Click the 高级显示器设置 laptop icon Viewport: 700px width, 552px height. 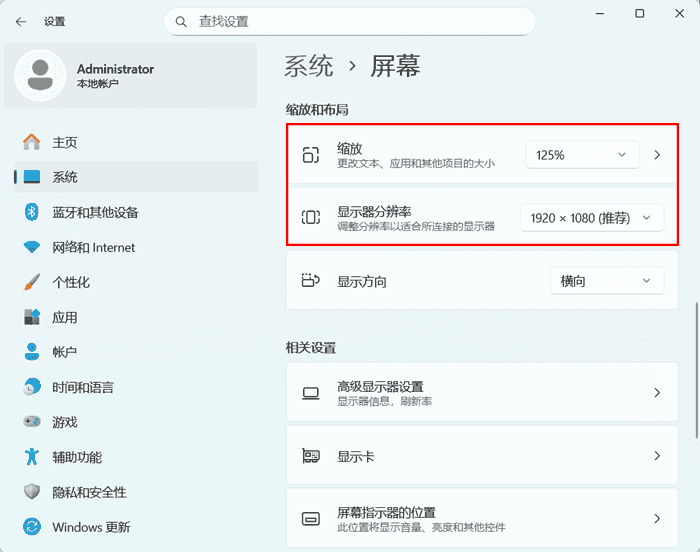coord(311,393)
